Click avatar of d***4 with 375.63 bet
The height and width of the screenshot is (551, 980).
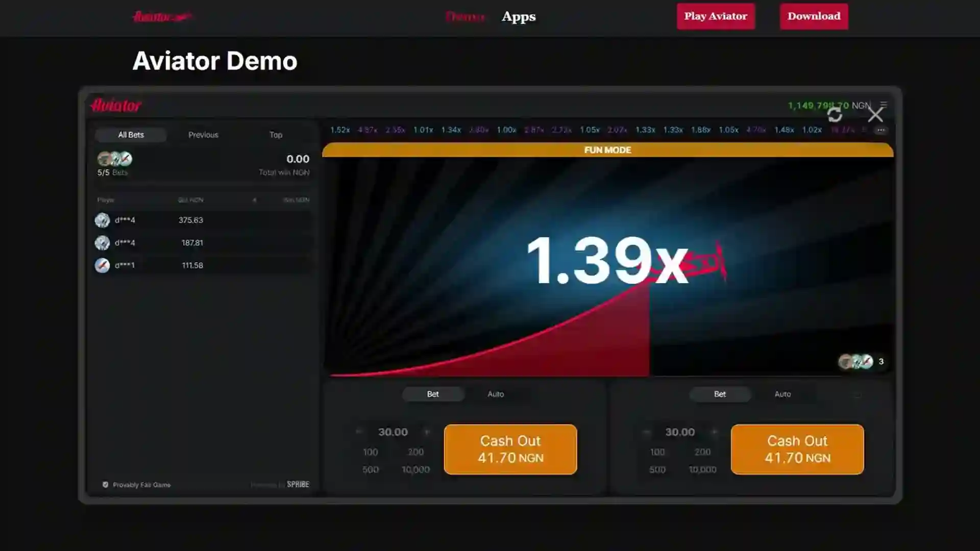[x=102, y=220]
